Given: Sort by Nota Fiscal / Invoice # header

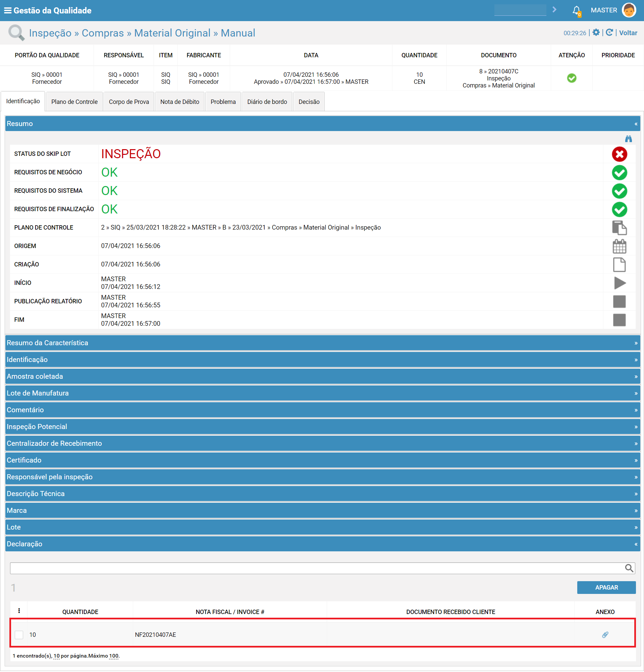Looking at the screenshot, I should [x=230, y=612].
